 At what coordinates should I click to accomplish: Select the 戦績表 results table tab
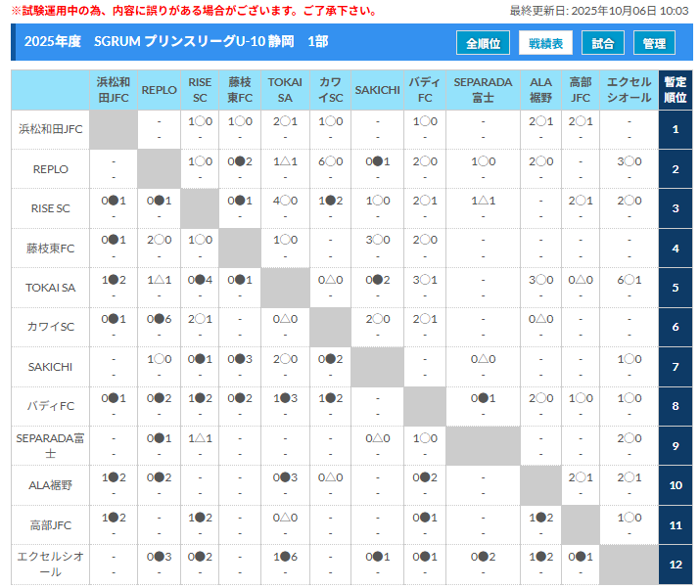pyautogui.click(x=545, y=44)
